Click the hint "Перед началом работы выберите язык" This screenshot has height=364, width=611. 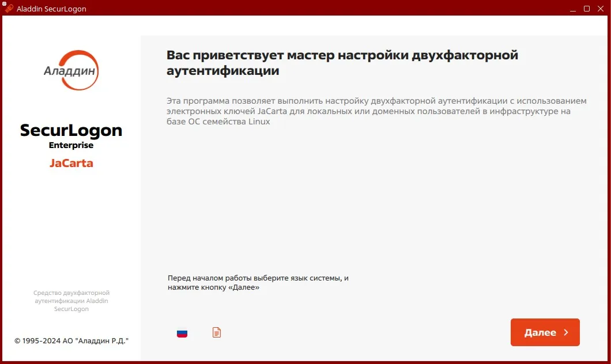tap(258, 283)
